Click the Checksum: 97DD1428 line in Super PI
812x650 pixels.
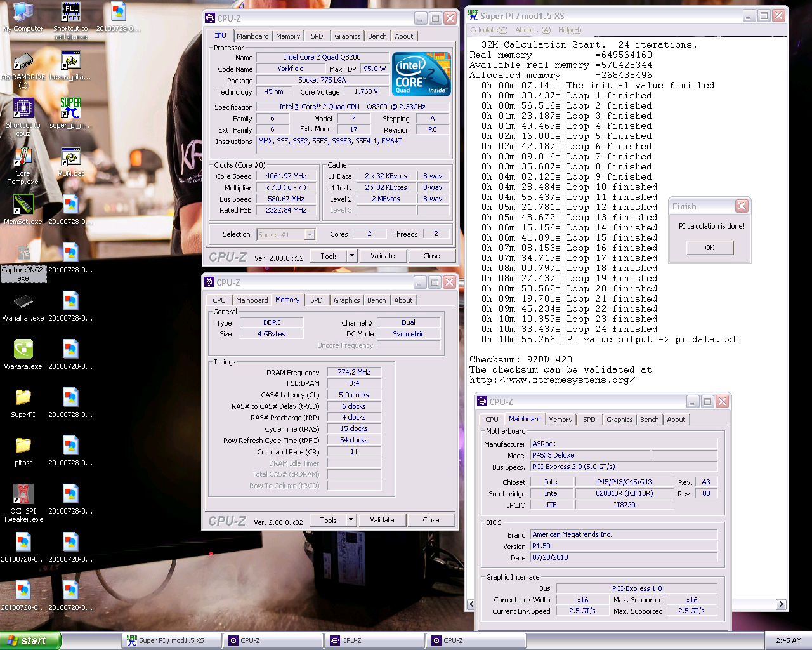(521, 359)
